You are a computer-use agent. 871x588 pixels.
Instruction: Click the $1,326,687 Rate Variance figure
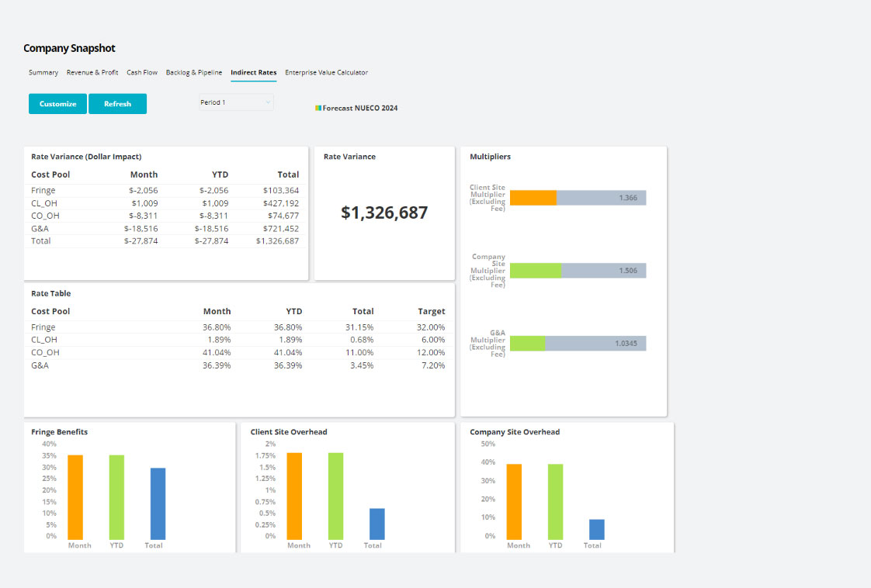pyautogui.click(x=384, y=213)
